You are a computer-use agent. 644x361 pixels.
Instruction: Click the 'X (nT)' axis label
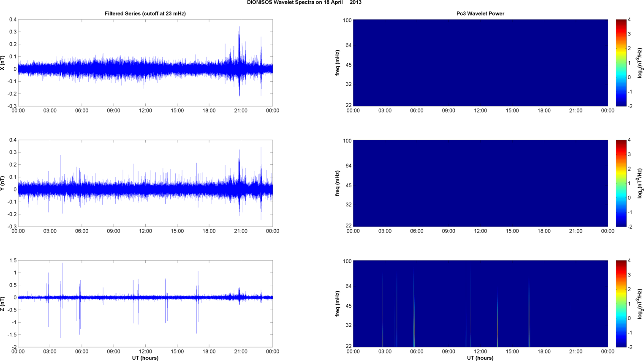3,63
